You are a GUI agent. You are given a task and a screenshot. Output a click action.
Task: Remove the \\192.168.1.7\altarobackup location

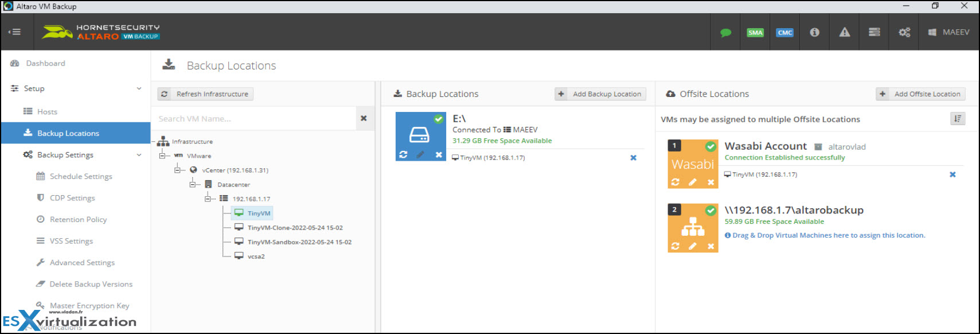point(710,246)
